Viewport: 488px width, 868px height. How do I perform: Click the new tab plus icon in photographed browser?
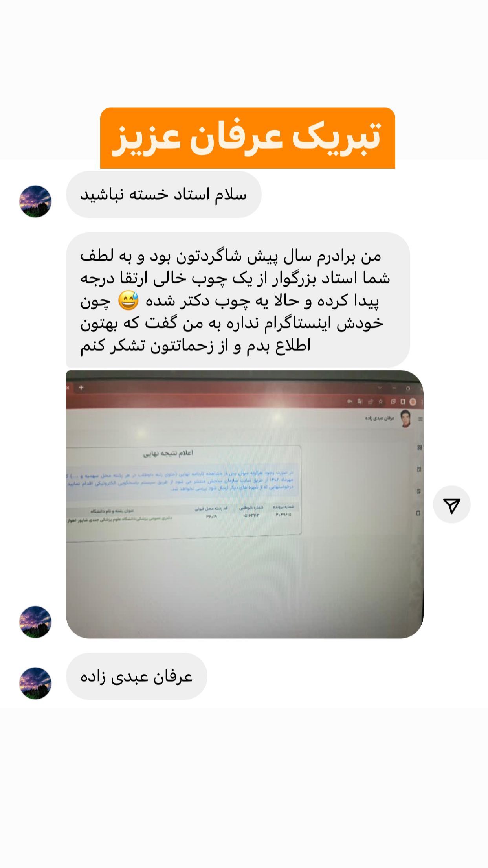[81, 388]
